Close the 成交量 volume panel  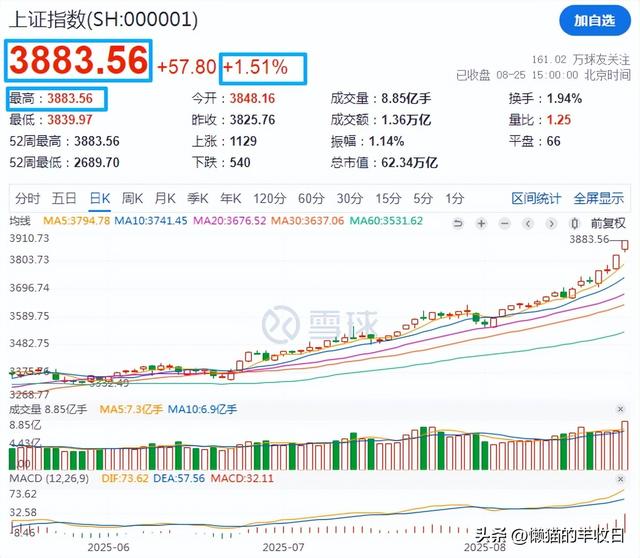pyautogui.click(x=620, y=409)
